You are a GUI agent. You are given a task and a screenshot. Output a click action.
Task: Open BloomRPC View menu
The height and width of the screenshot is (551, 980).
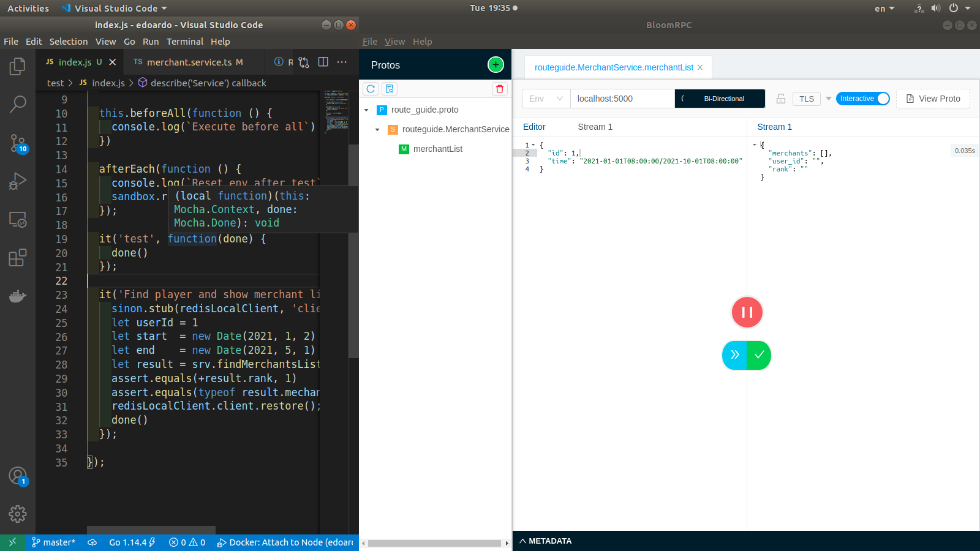pyautogui.click(x=394, y=42)
